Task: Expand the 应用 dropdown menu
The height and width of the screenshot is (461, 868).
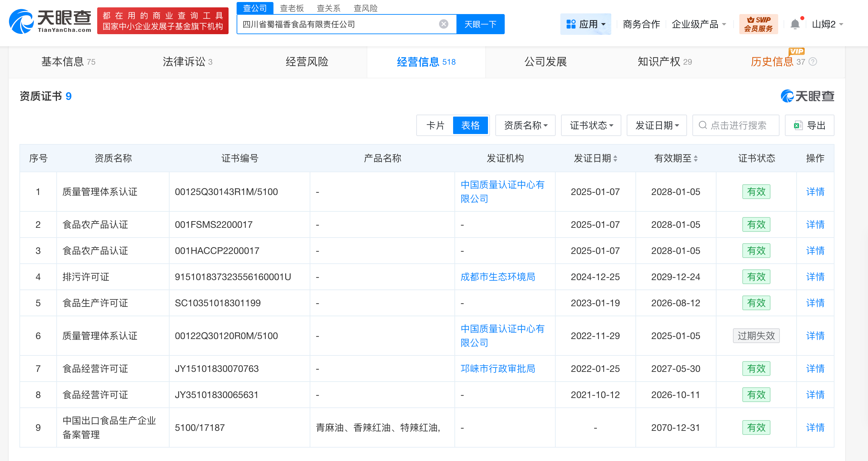Action: point(585,24)
